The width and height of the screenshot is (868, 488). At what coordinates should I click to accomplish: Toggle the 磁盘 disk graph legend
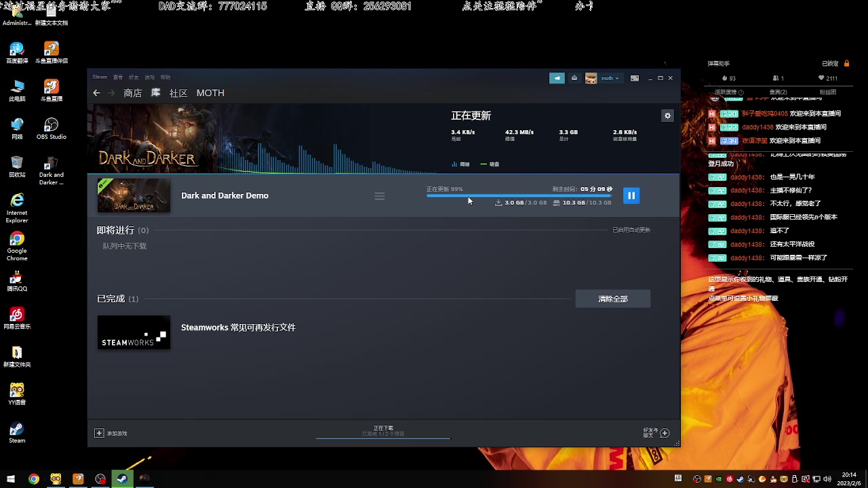point(490,164)
